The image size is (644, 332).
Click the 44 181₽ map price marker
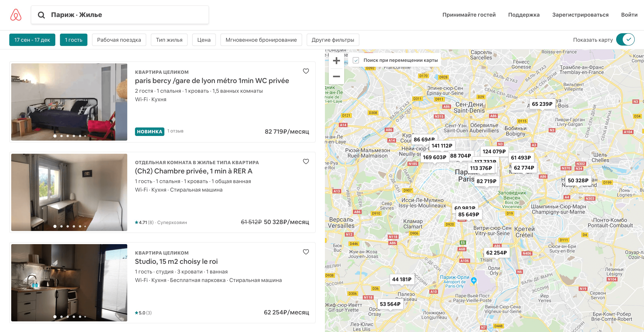tap(402, 279)
